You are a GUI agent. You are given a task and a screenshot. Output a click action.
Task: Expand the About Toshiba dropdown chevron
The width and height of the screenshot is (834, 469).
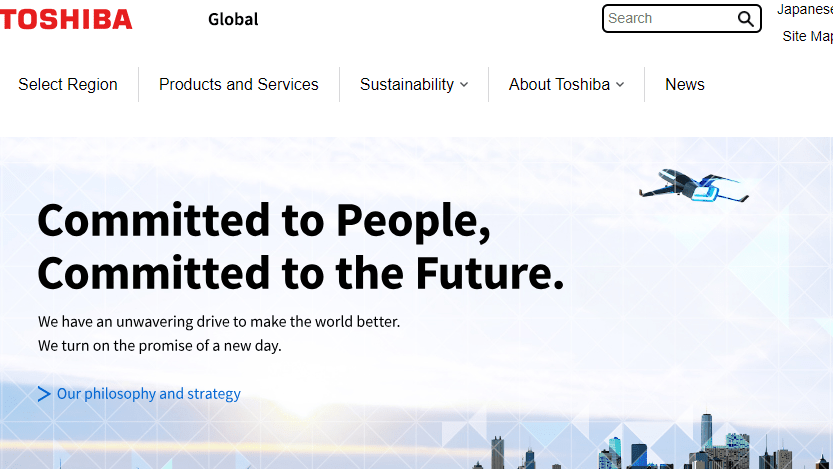tap(620, 85)
